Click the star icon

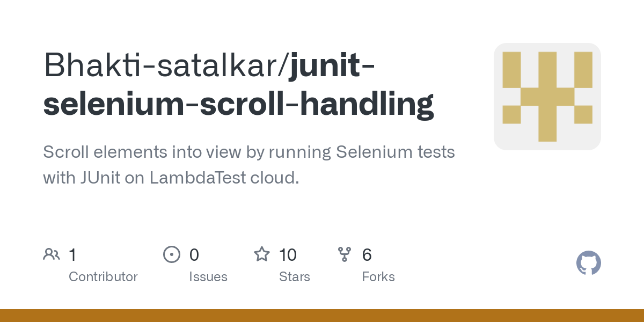262,254
